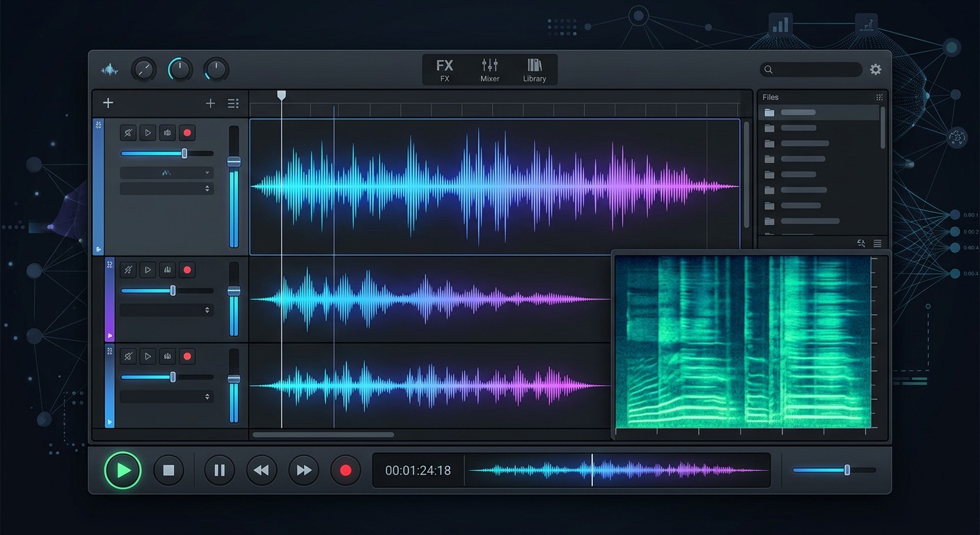Viewport: 980px width, 535px height.
Task: Click the sort icon below the Files list
Action: coord(862,243)
